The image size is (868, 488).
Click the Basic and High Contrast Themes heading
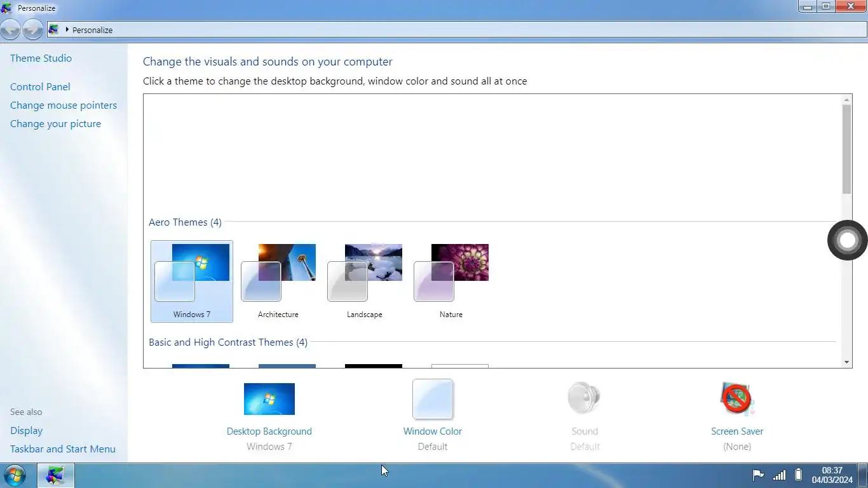228,342
